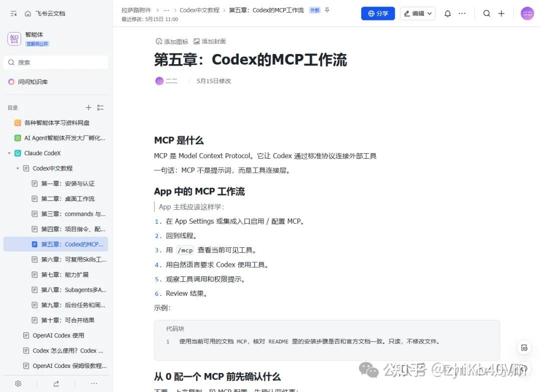Viewport: 541px width, 392px height.
Task: Open 第八章：Subagents chapter
Action: pyautogui.click(x=74, y=289)
